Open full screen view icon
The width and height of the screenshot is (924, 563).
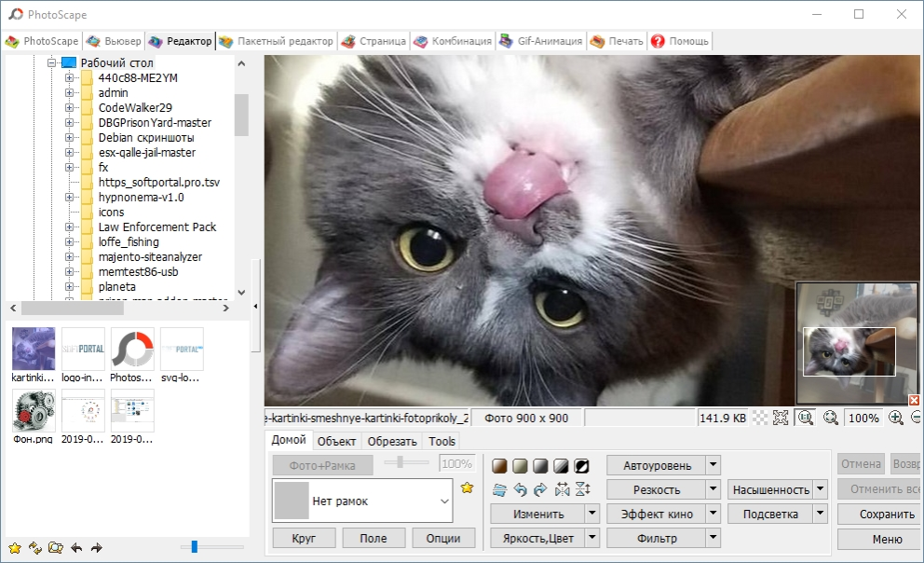tap(781, 419)
